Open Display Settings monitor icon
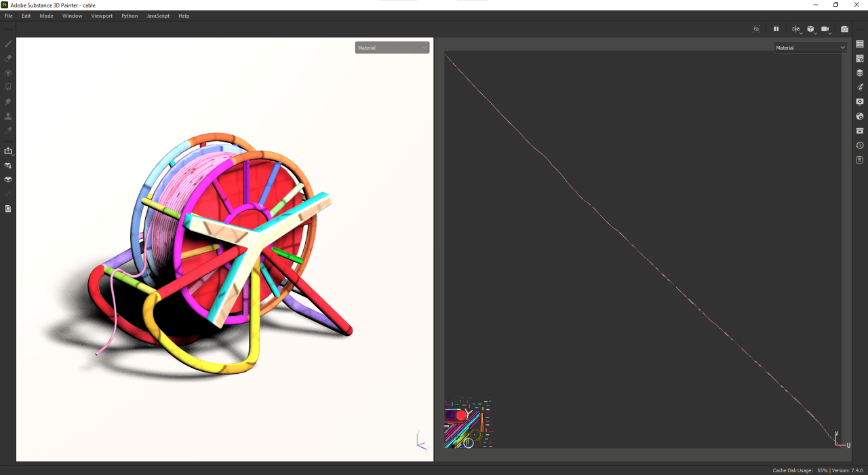This screenshot has height=475, width=868. 860,102
